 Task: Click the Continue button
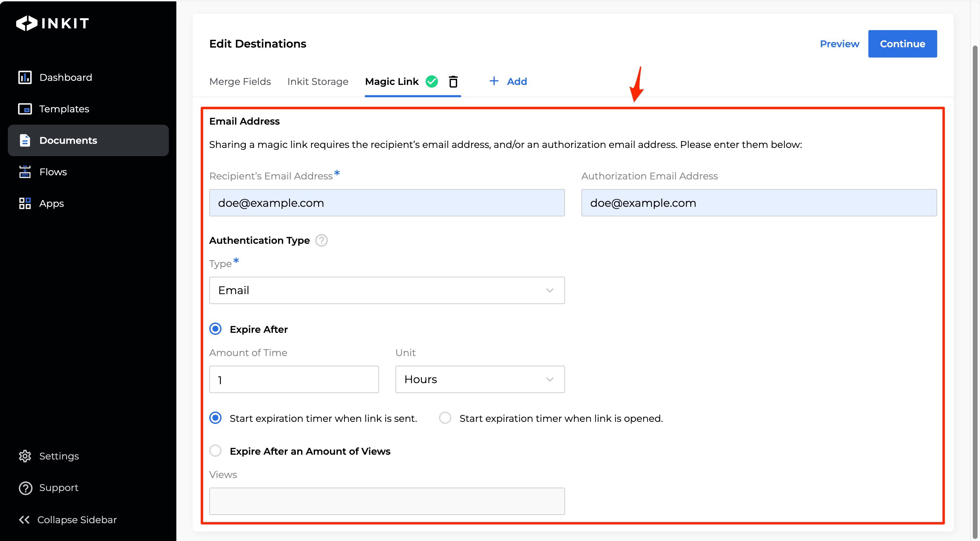[902, 44]
